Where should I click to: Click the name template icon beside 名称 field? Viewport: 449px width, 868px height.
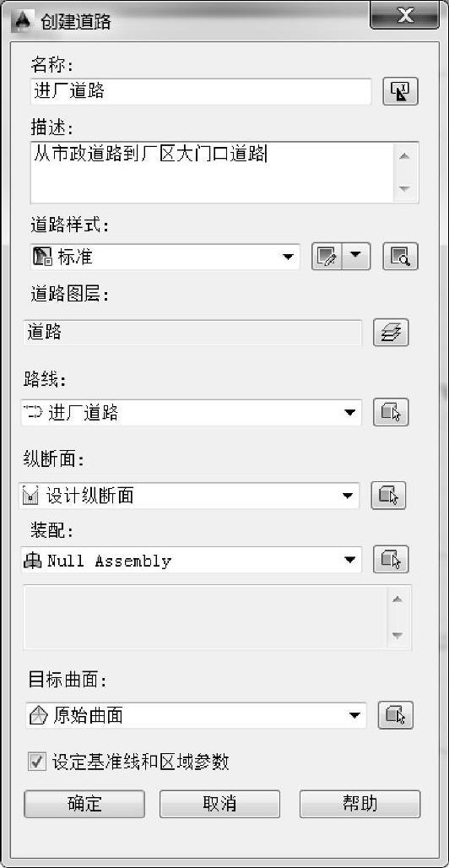click(x=400, y=91)
